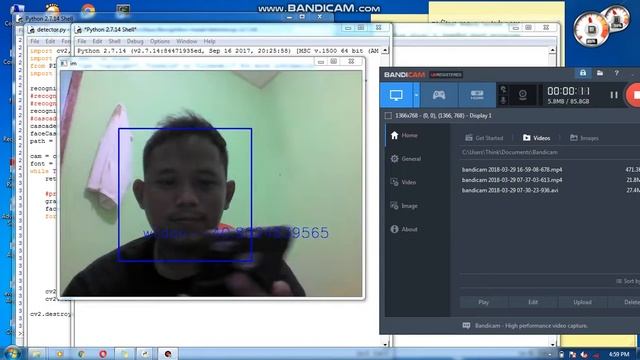The height and width of the screenshot is (360, 640).
Task: Toggle Bandicam microphone icon
Action: [x=503, y=100]
